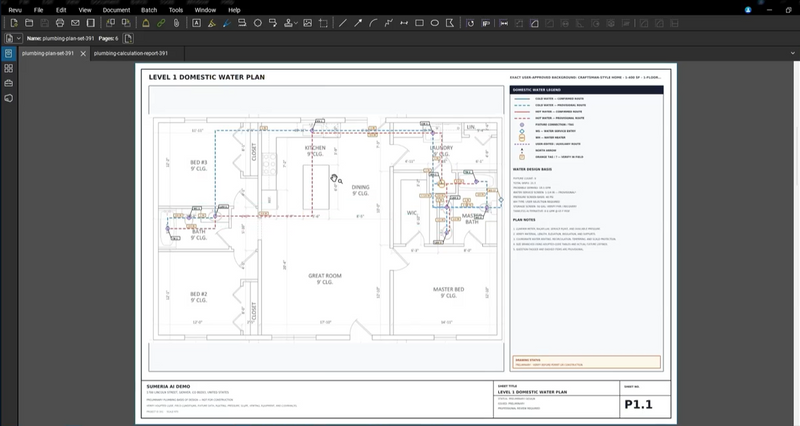The width and height of the screenshot is (800, 426).
Task: Close the plumbing-plan-set-391 tab
Action: pyautogui.click(x=83, y=53)
